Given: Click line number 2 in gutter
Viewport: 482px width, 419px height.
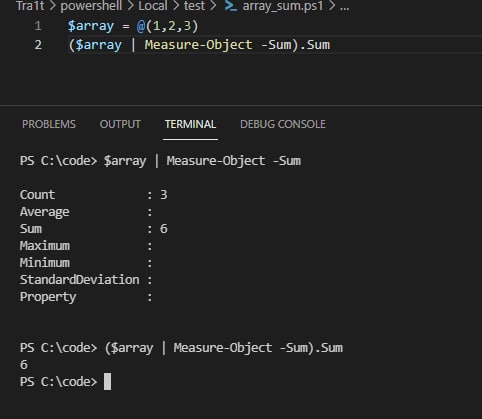Looking at the screenshot, I should (x=38, y=45).
